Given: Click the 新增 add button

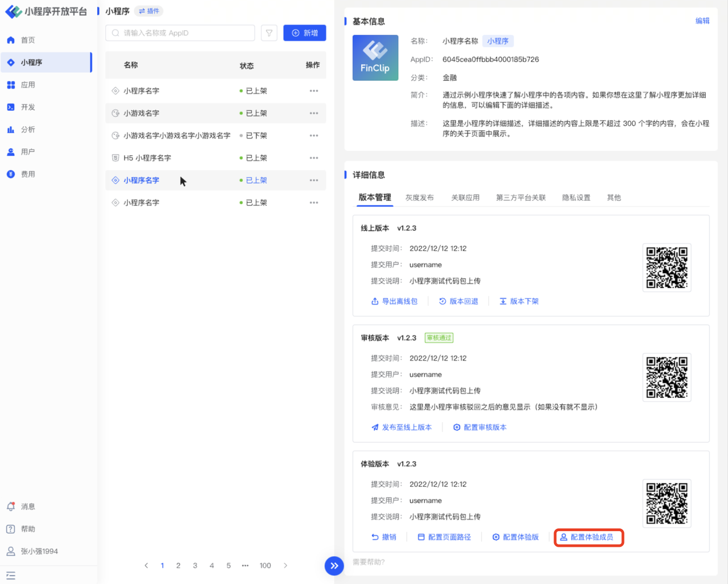Looking at the screenshot, I should 304,33.
